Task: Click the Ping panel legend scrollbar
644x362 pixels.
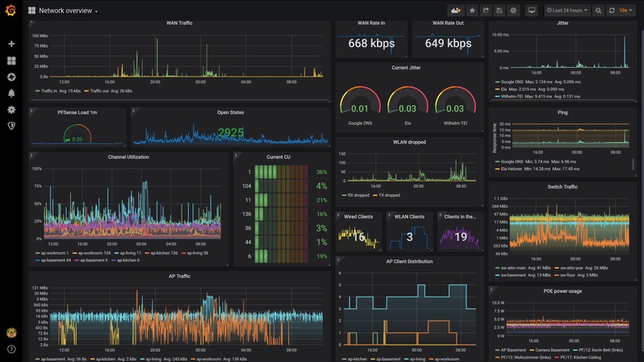Action: [x=632, y=164]
